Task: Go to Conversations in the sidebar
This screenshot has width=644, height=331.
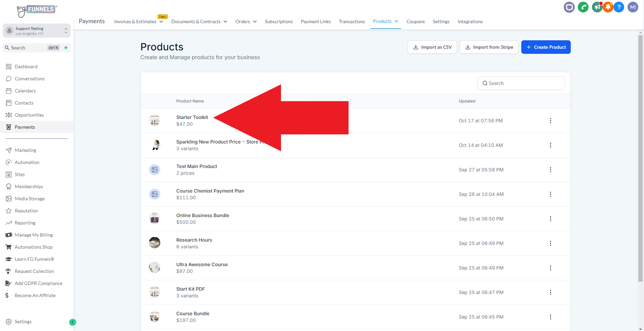Action: tap(30, 79)
